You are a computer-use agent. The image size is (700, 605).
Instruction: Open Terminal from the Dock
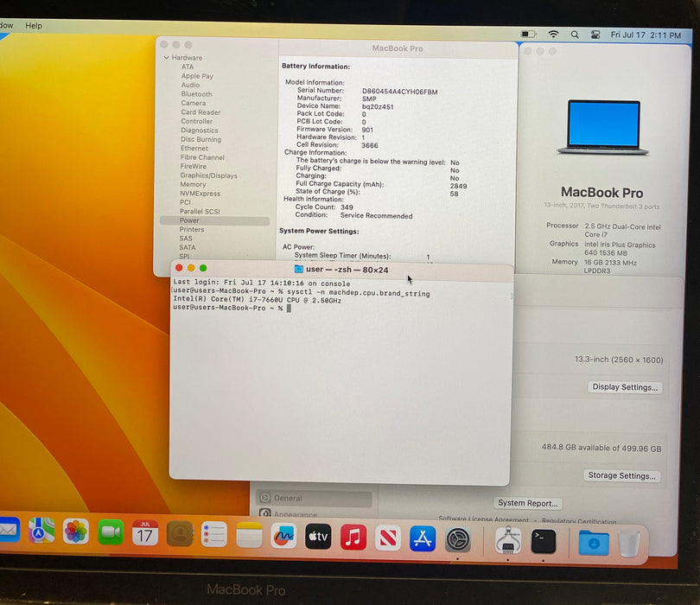pos(544,541)
